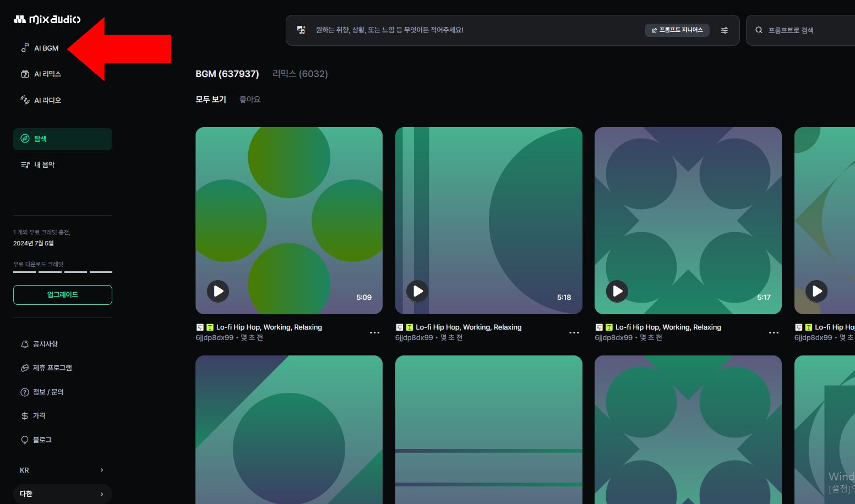Screen dimensions: 855x504
Task: Open the 5:09 track cover with green circles
Action: click(x=289, y=221)
